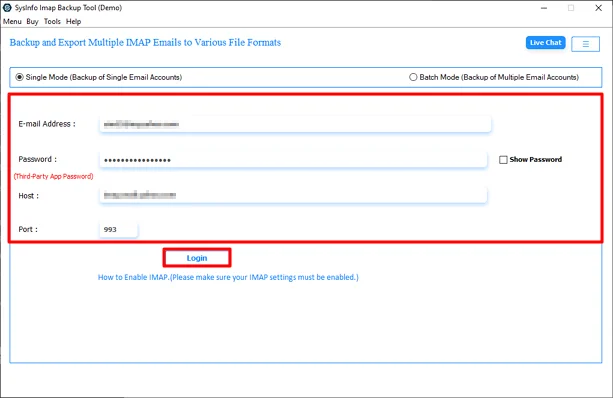Focus the Password input field

(293, 160)
